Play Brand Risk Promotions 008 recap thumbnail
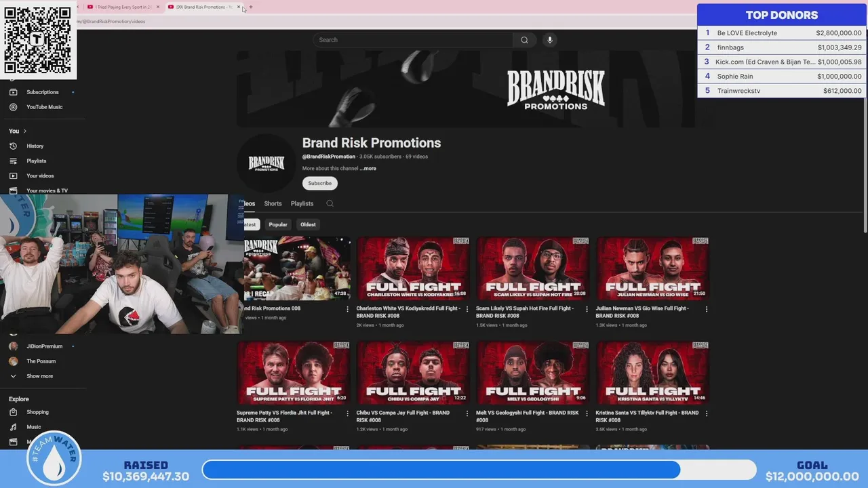This screenshot has height=488, width=868. pyautogui.click(x=297, y=268)
